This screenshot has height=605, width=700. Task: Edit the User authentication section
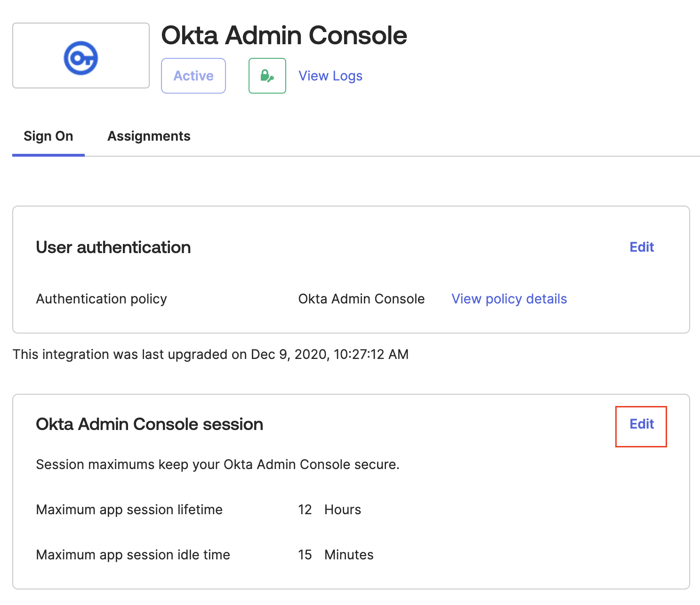[642, 247]
